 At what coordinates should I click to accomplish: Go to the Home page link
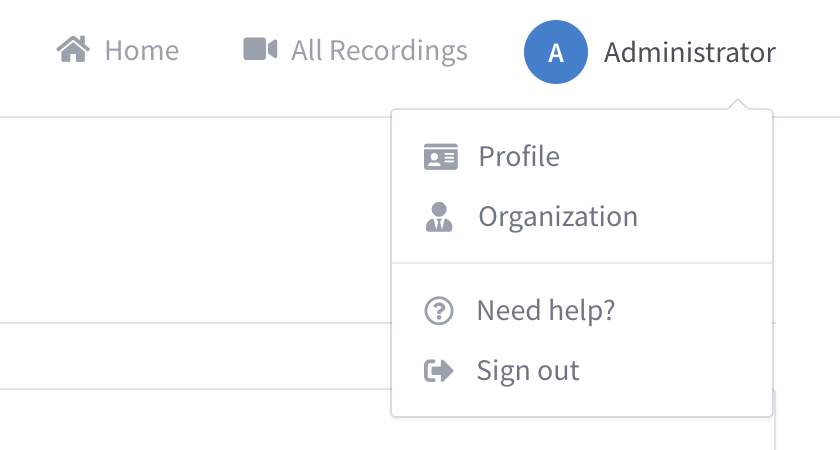click(117, 50)
